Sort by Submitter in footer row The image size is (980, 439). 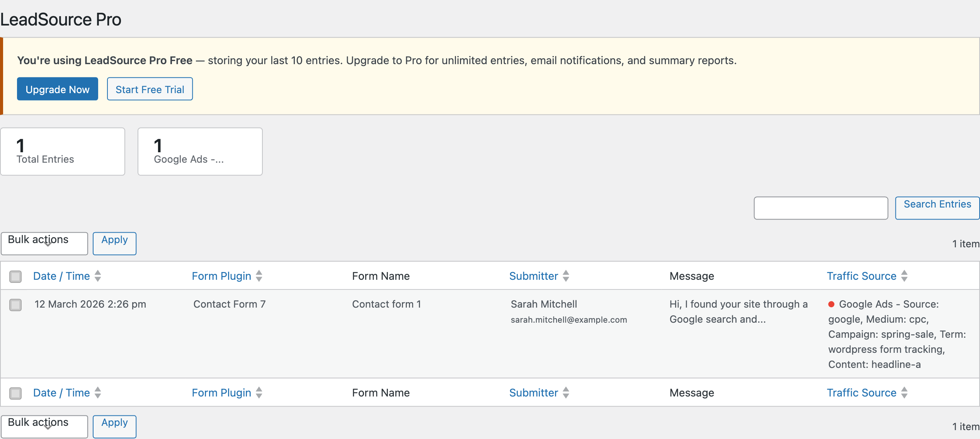[x=534, y=392]
